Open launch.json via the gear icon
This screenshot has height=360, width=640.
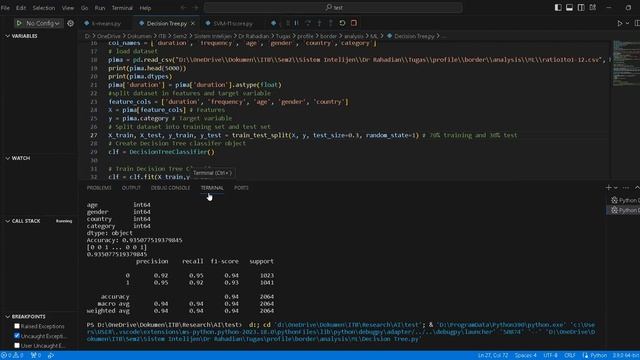point(70,23)
